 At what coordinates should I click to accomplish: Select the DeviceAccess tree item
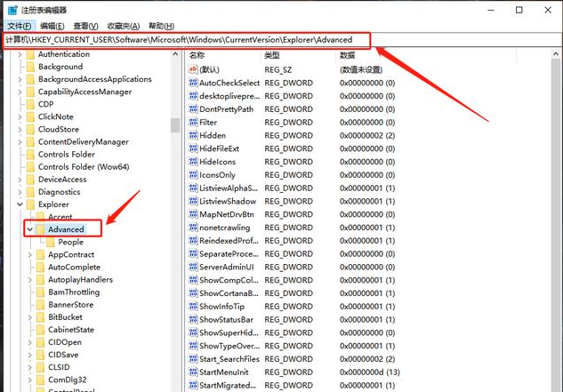pyautogui.click(x=62, y=180)
